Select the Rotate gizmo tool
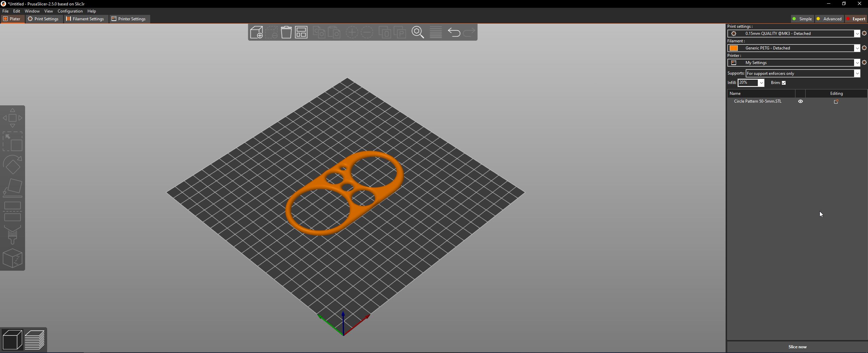Screen dimensions: 868x353 13,165
